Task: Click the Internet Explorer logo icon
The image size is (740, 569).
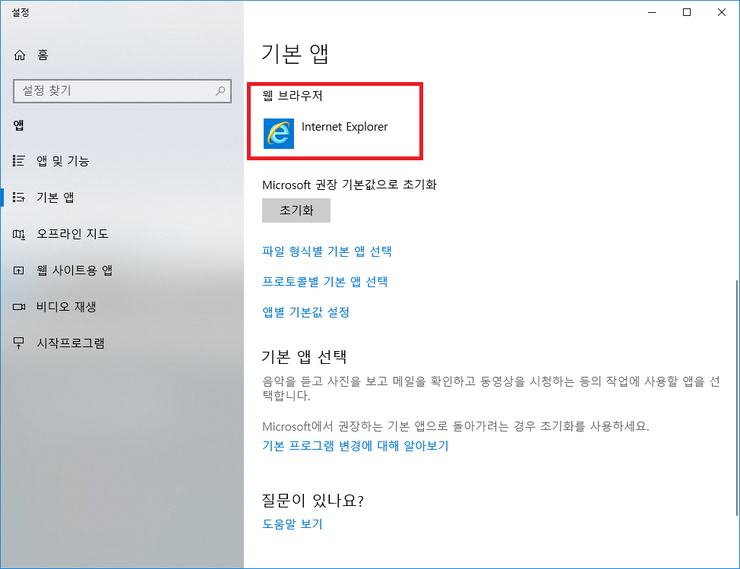Action: pos(278,133)
